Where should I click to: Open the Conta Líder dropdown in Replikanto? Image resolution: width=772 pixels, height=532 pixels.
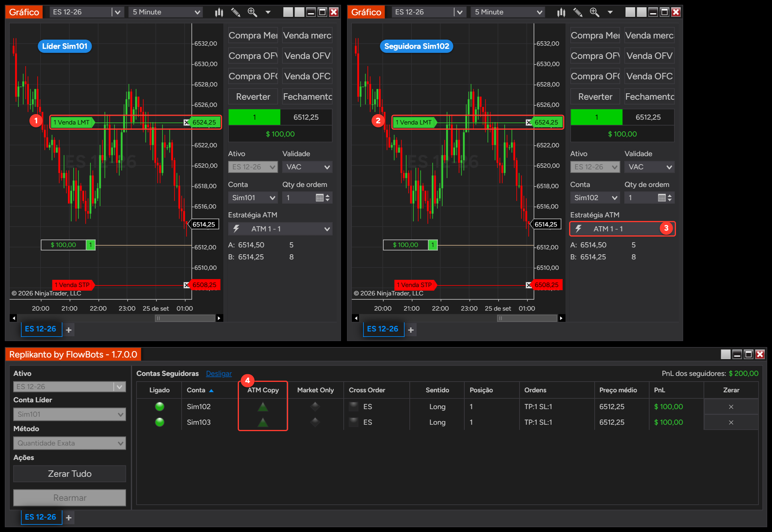point(70,414)
